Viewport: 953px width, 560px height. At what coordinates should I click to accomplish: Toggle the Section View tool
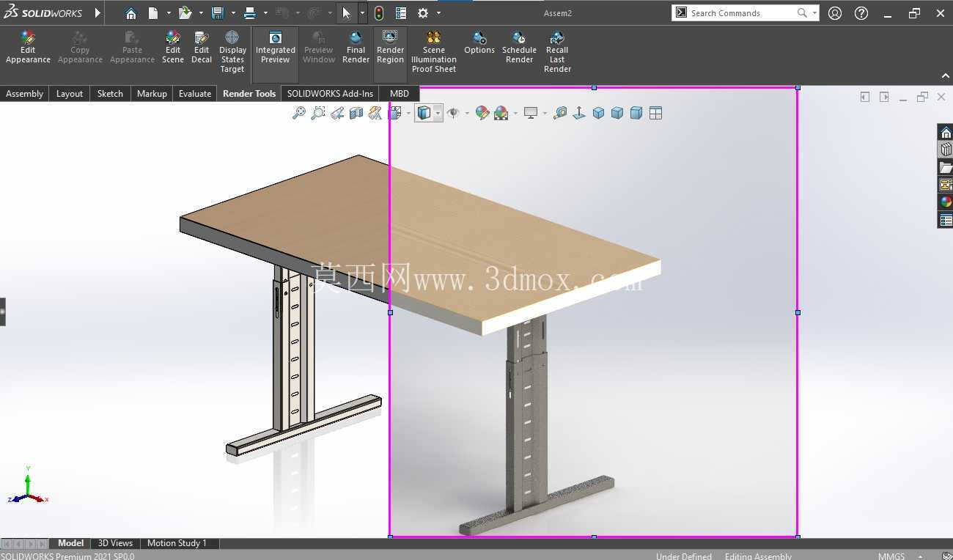click(356, 113)
